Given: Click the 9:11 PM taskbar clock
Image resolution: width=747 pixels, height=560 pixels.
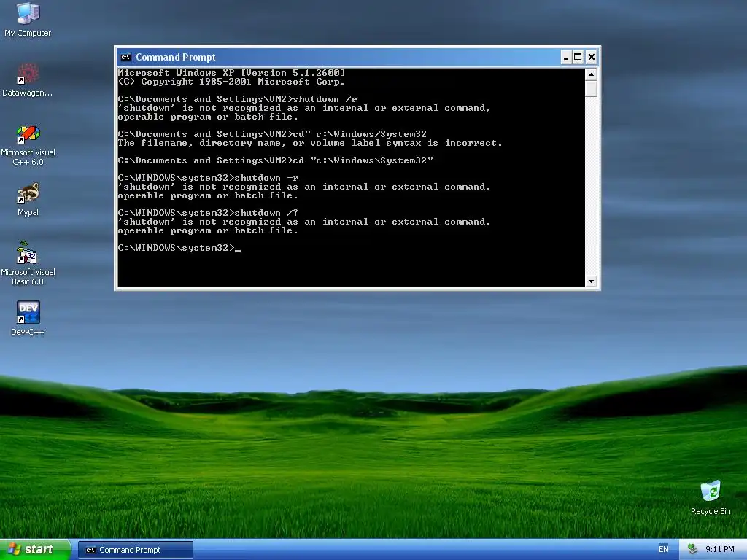Looking at the screenshot, I should coord(719,549).
